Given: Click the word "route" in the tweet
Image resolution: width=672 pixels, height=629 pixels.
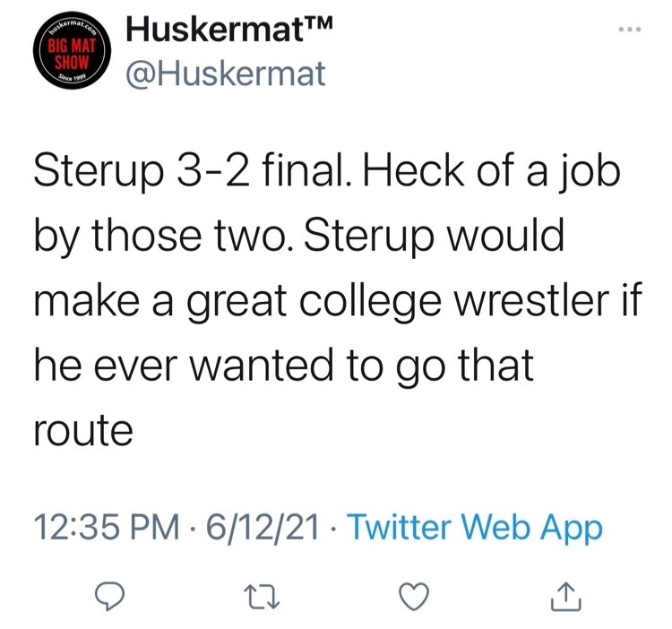Looking at the screenshot, I should 83,430.
